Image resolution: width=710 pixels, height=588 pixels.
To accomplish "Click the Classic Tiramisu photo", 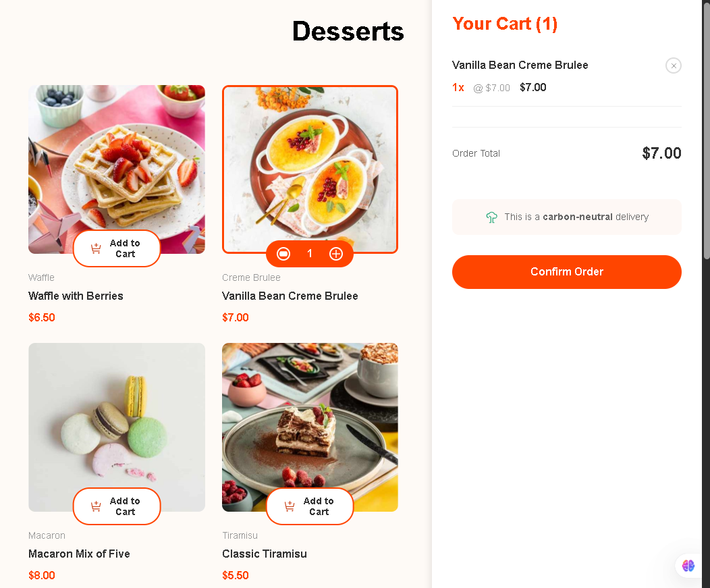I will click(310, 412).
